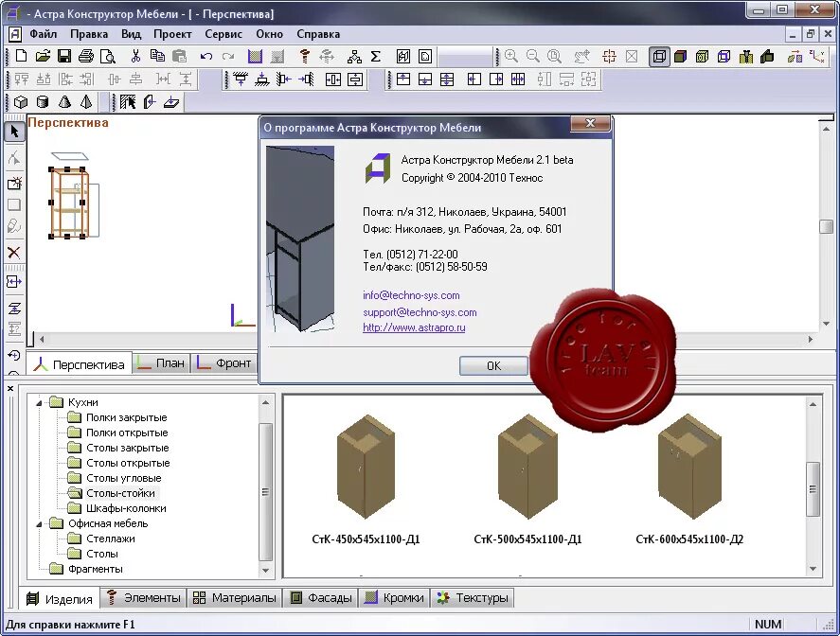Image resolution: width=840 pixels, height=636 pixels.
Task: Click the Sigma summary icon
Action: click(376, 56)
